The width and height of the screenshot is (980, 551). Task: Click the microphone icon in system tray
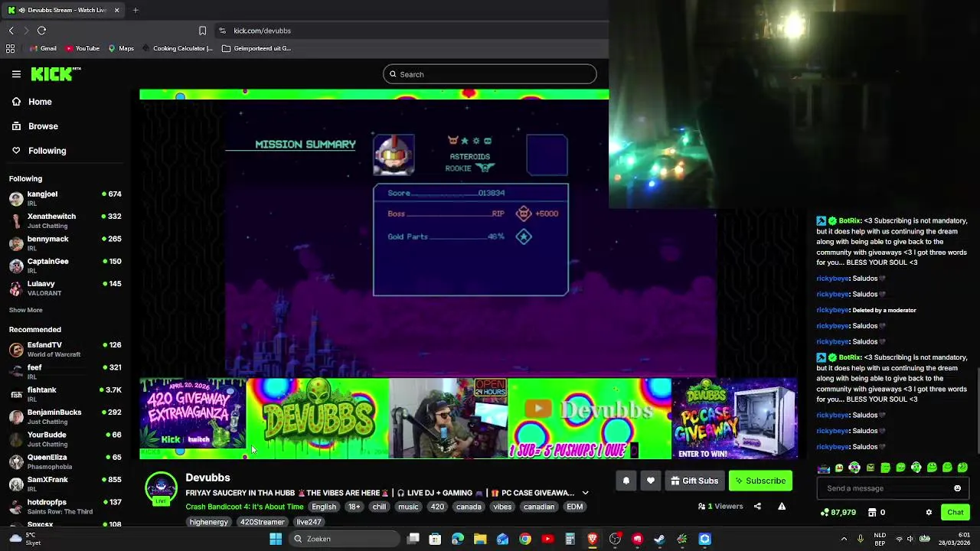pos(861,539)
